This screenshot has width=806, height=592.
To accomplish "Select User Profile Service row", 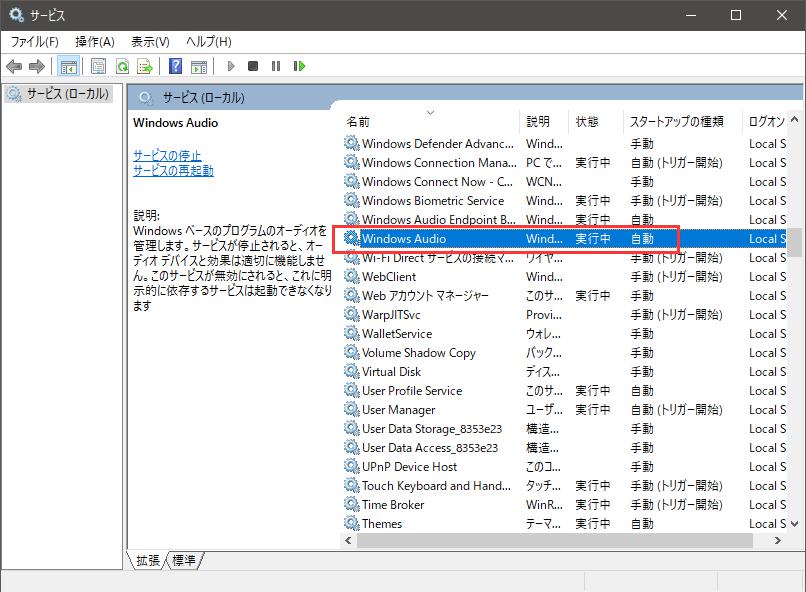I will coord(565,391).
